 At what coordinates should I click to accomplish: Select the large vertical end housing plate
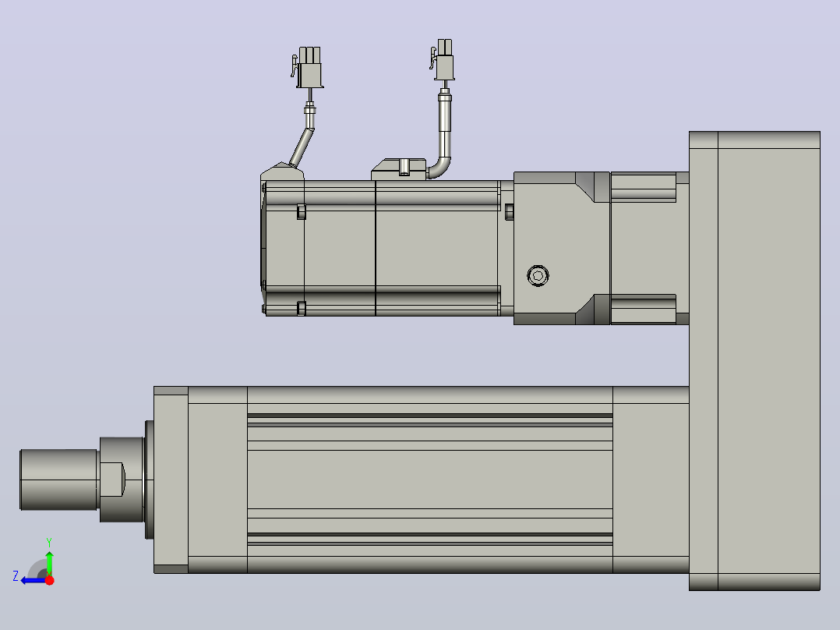point(754,361)
